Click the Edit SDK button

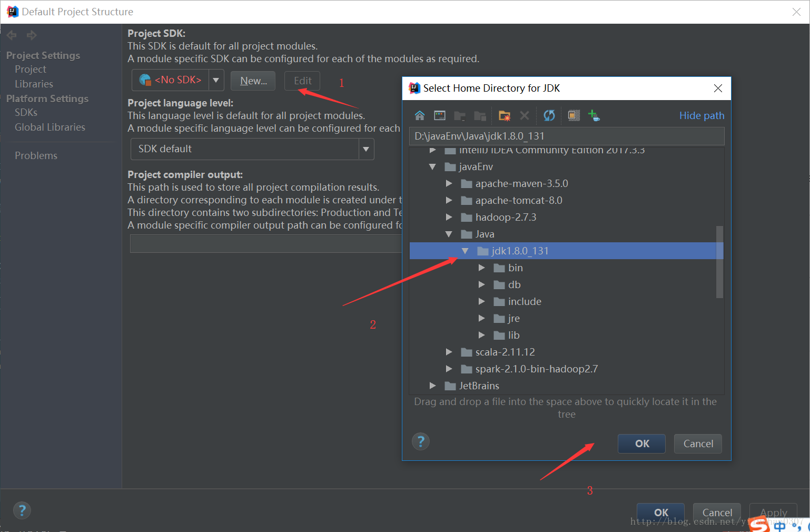pos(302,81)
